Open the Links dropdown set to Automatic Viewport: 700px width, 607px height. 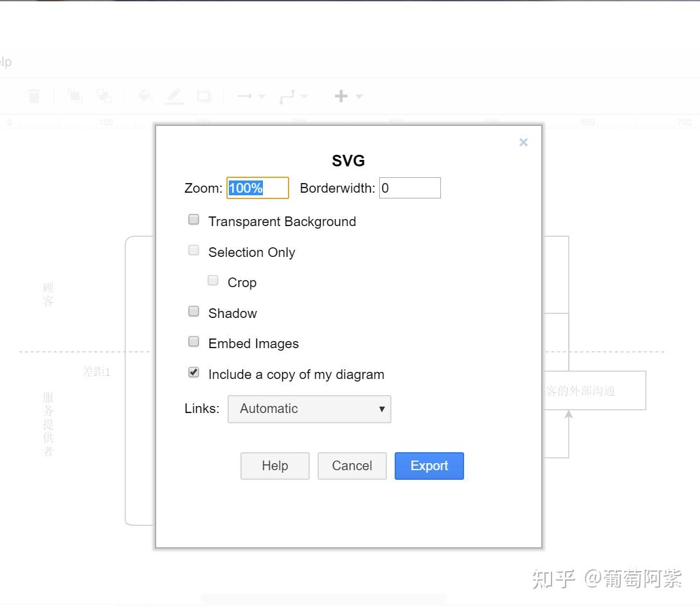click(x=309, y=409)
